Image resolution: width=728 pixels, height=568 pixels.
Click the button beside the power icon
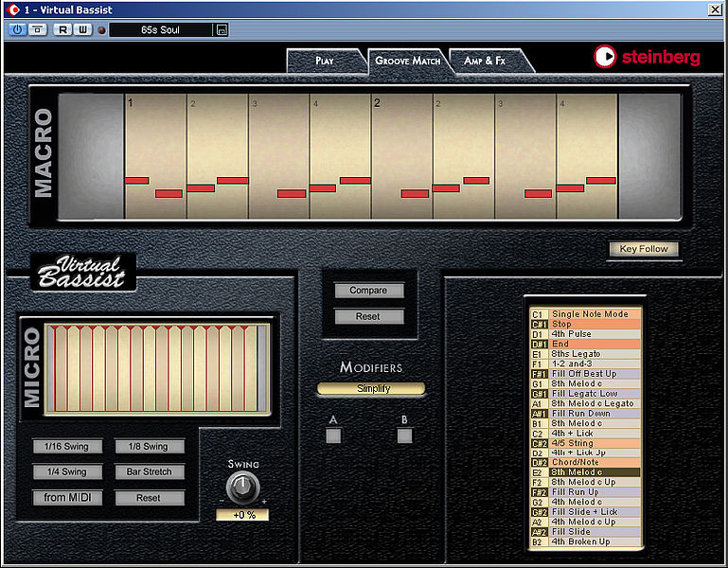38,29
